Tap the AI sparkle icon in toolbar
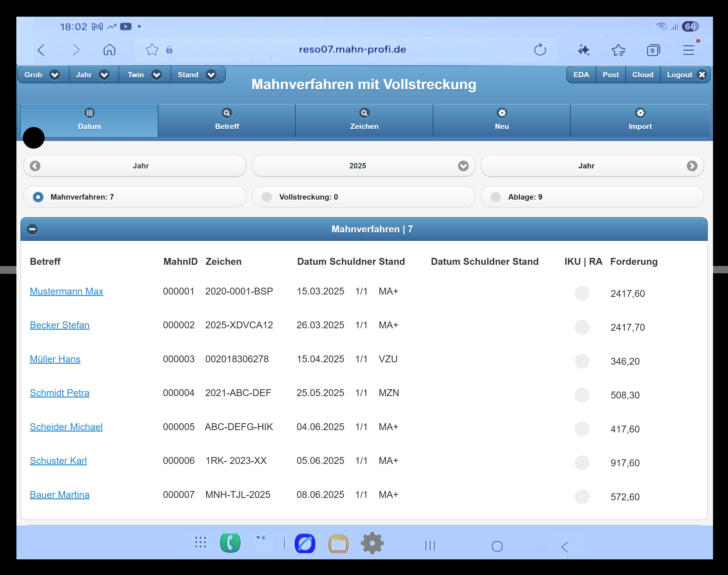The width and height of the screenshot is (728, 575). point(583,50)
